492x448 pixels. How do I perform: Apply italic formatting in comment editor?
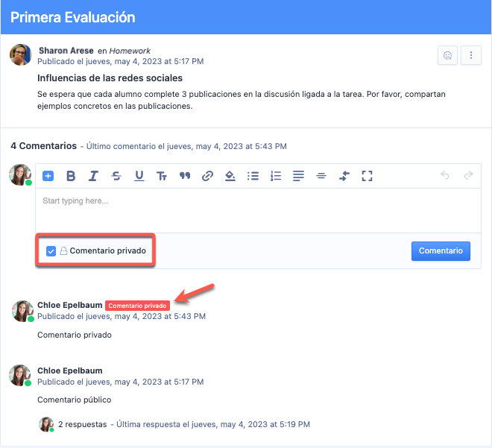(93, 176)
